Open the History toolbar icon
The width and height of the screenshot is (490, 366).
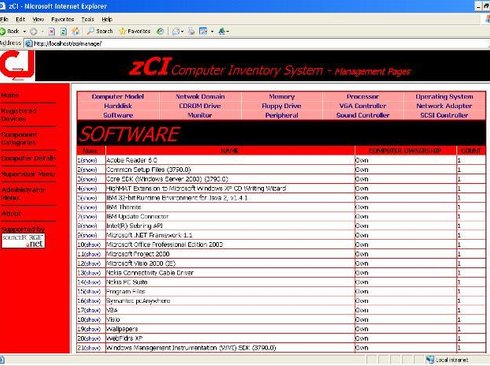pos(160,31)
